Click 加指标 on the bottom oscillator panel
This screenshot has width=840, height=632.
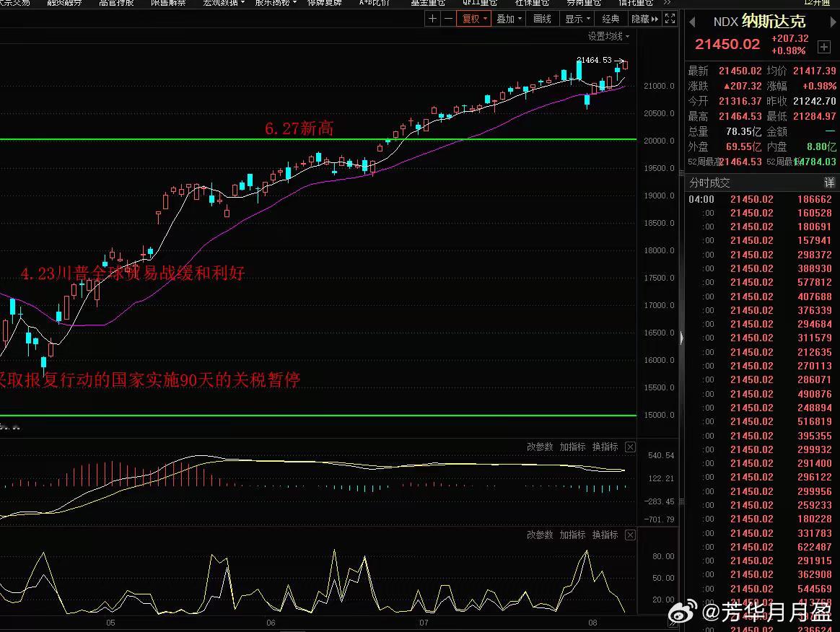click(x=573, y=535)
